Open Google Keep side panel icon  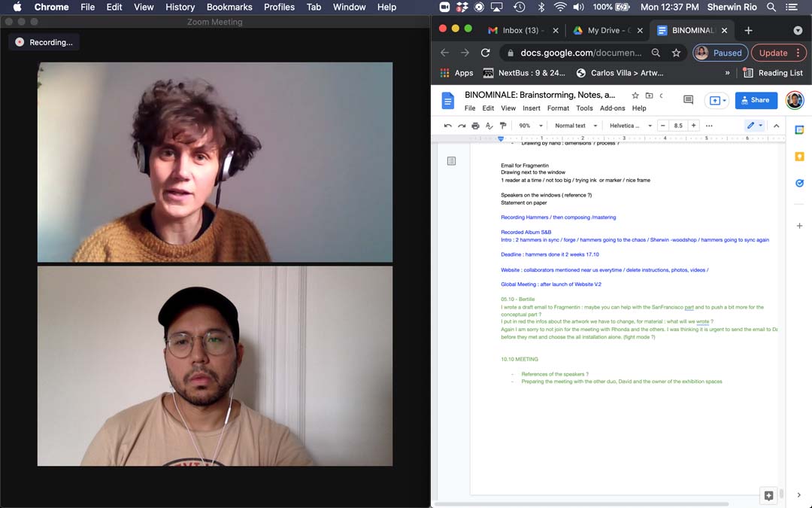799,157
